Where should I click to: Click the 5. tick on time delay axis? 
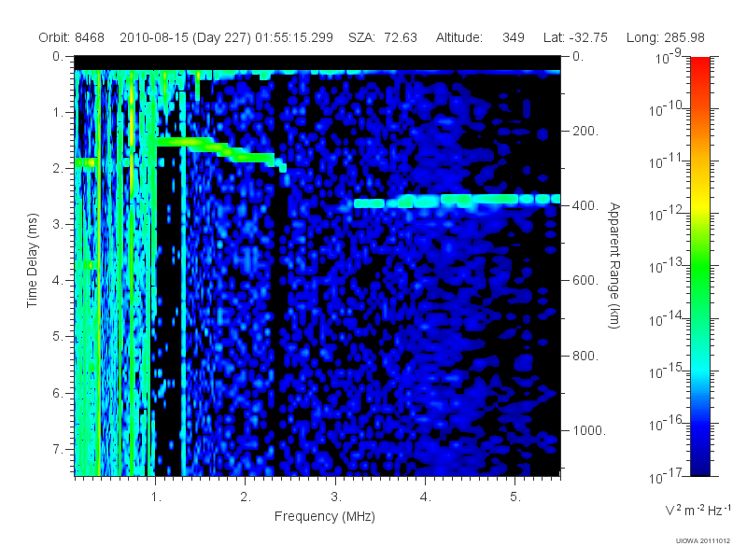tap(57, 336)
